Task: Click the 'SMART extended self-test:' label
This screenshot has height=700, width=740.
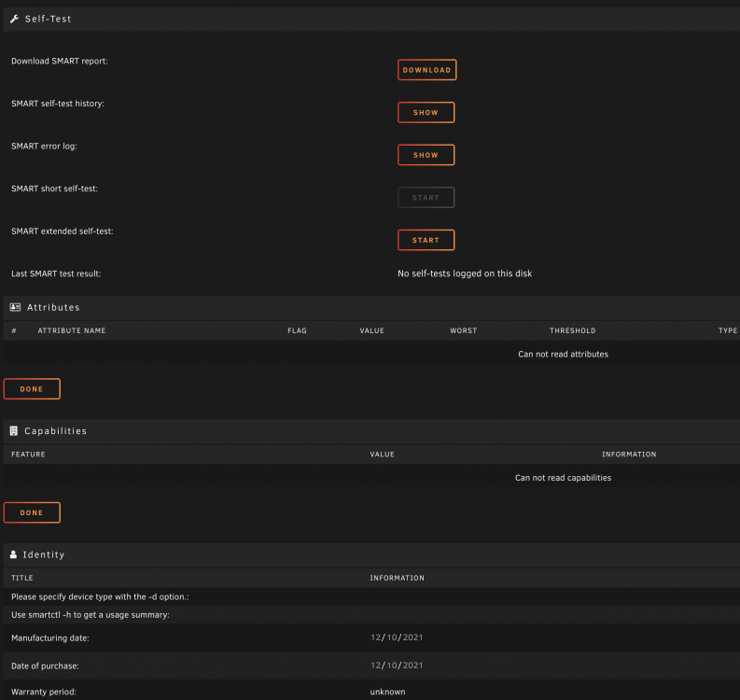Action: (x=63, y=231)
